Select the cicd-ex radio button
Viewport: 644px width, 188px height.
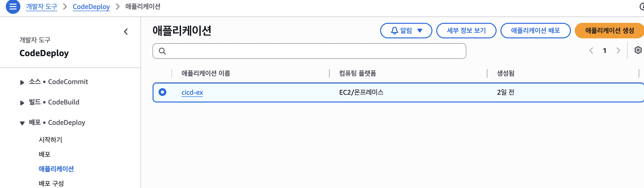click(x=162, y=92)
